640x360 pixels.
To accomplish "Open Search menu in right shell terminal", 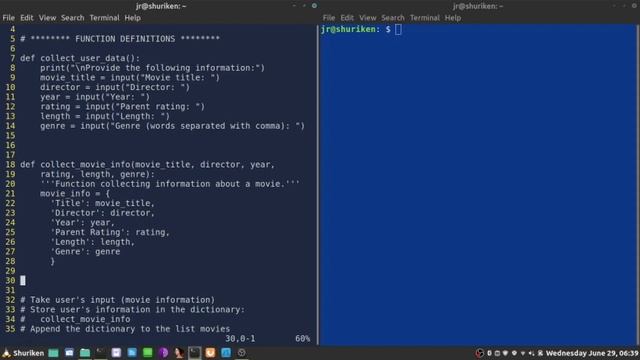I will coord(393,18).
